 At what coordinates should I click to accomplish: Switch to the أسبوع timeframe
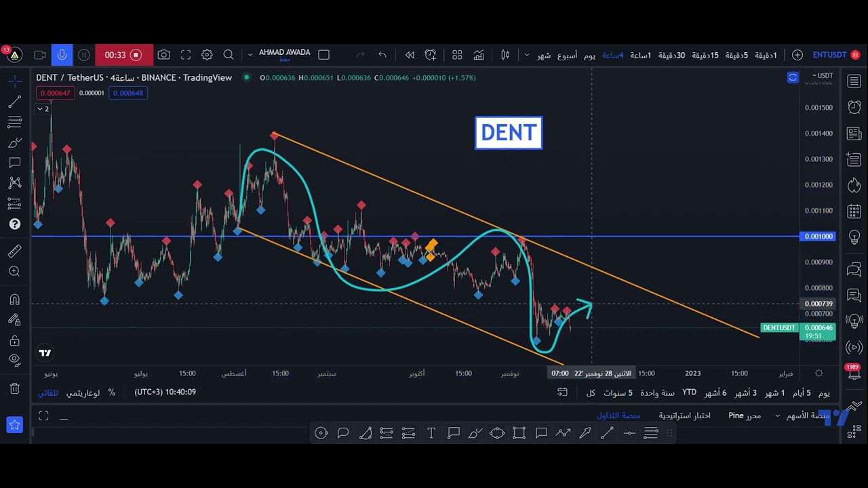pyautogui.click(x=568, y=55)
